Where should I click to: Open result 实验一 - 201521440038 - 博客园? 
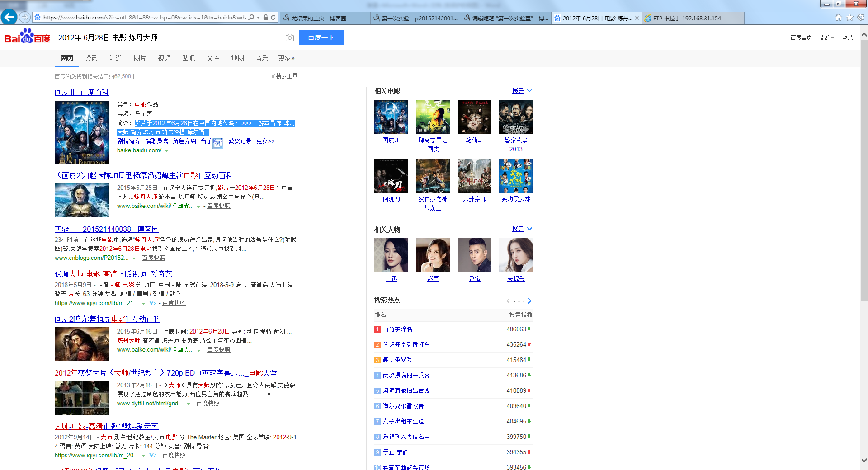click(107, 229)
